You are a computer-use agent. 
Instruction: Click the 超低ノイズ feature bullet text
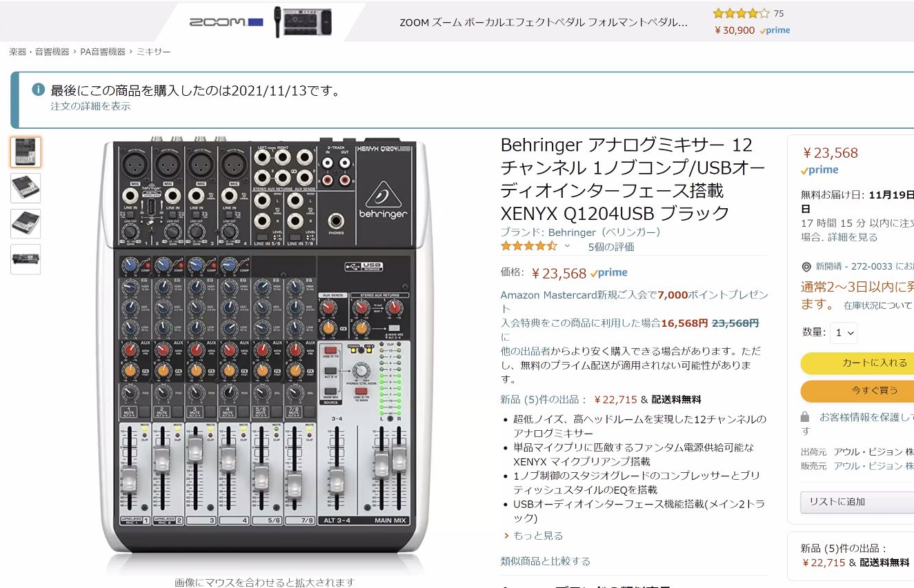coord(639,426)
